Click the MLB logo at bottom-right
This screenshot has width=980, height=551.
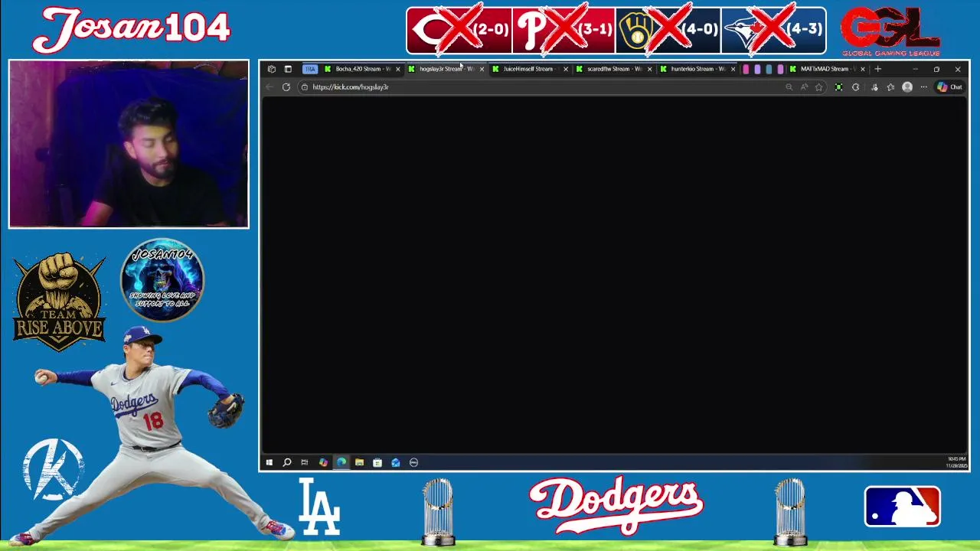(903, 507)
